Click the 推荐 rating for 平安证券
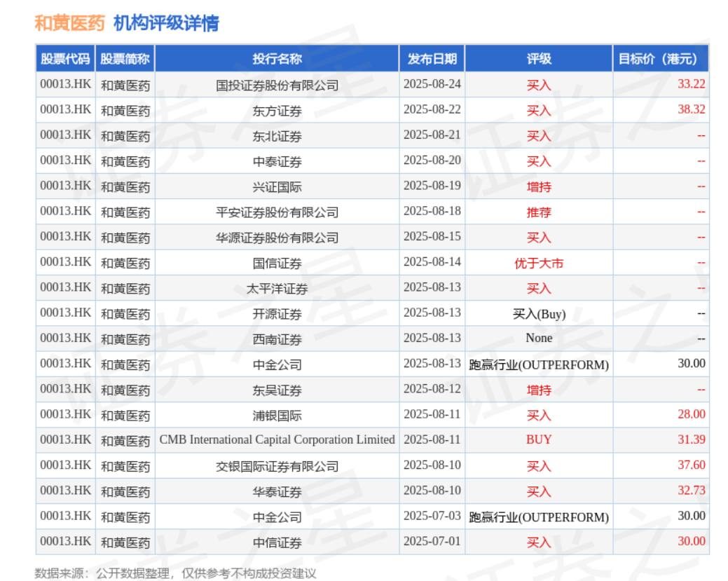728x581 pixels. tap(538, 212)
